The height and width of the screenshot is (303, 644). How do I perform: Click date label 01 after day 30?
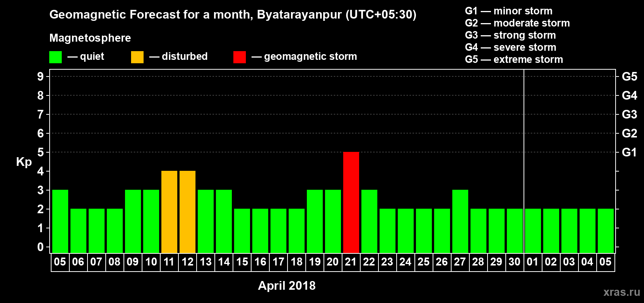tap(533, 262)
